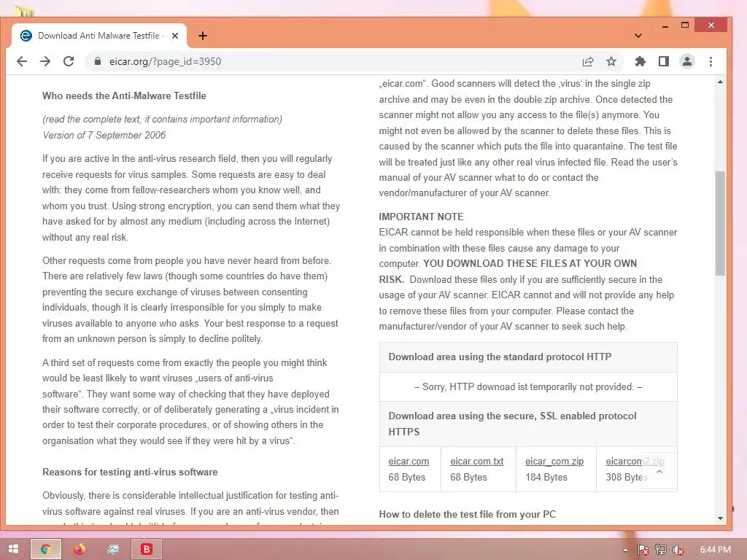The width and height of the screenshot is (747, 560).
Task: Click 'Version of 7 September 2006' text
Action: (x=104, y=135)
